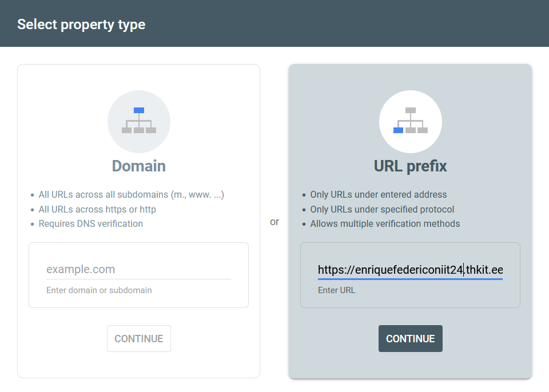549x392 pixels.
Task: Click the 'Select property type' dialog title
Action: pos(81,25)
